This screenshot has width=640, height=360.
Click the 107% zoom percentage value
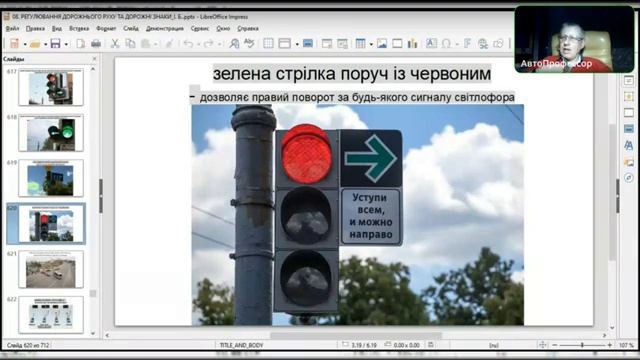coord(625,345)
